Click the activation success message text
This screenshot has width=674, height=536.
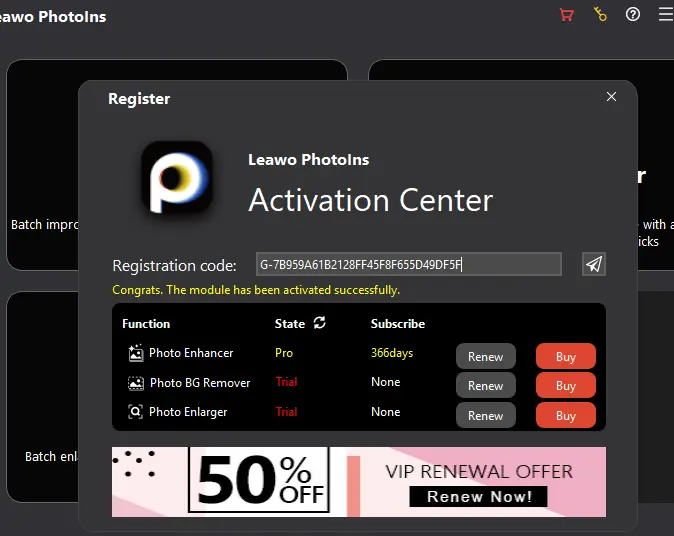click(256, 290)
